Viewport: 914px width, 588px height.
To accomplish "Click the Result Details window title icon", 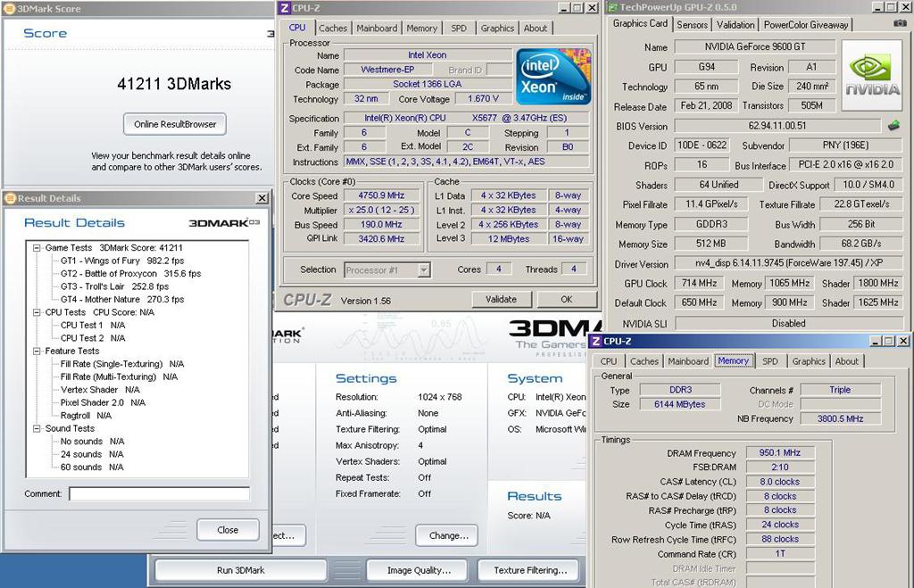I will click(10, 199).
